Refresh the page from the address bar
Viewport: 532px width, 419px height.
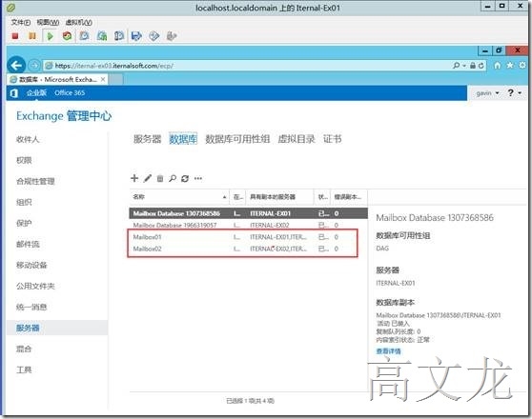(481, 66)
